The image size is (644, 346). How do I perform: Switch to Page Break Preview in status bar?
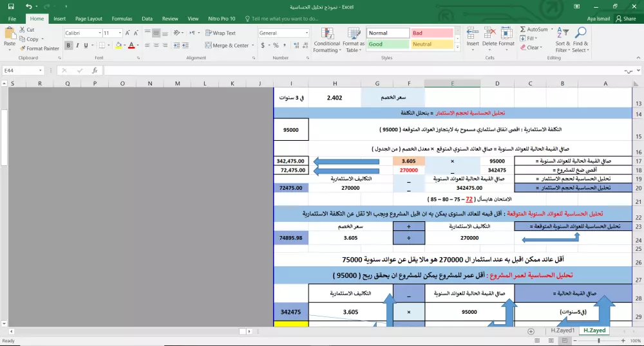[x=565, y=341]
